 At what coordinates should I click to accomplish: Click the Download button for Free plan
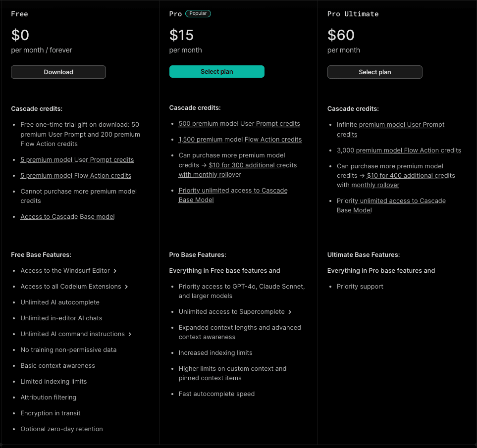(58, 72)
